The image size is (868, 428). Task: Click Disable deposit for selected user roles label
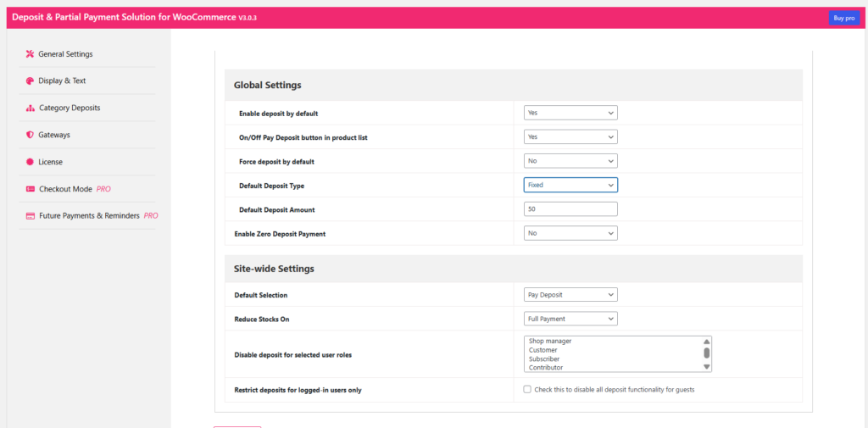[292, 355]
